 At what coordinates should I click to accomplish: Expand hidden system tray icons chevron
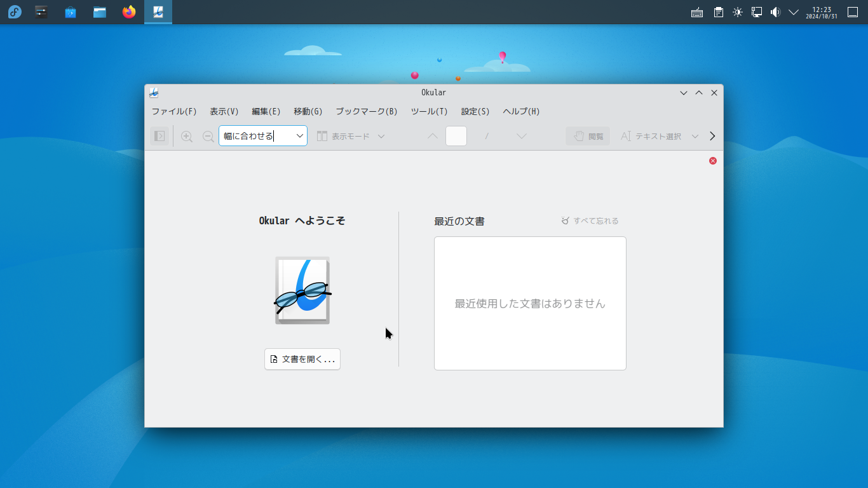[x=794, y=12]
